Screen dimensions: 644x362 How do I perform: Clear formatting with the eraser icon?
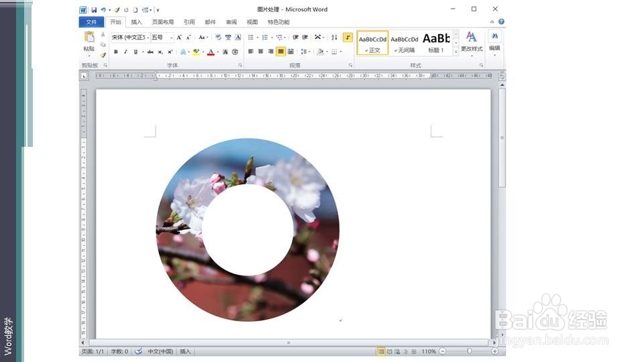(x=218, y=38)
